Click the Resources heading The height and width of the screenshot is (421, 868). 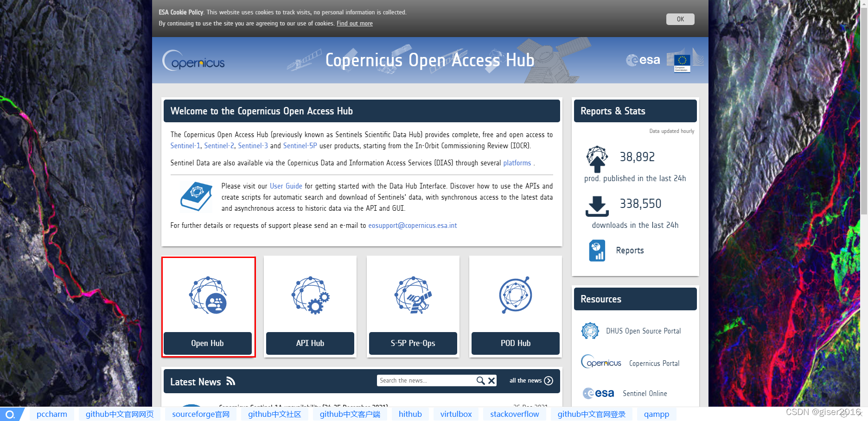click(601, 299)
